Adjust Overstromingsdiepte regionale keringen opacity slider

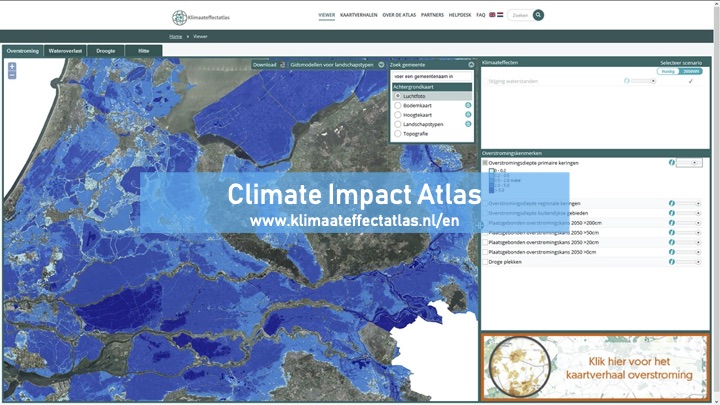[688, 203]
